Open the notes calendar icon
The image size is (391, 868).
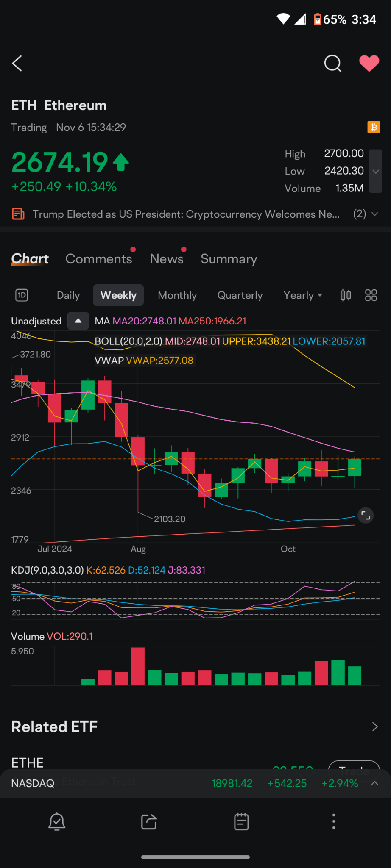(x=241, y=822)
